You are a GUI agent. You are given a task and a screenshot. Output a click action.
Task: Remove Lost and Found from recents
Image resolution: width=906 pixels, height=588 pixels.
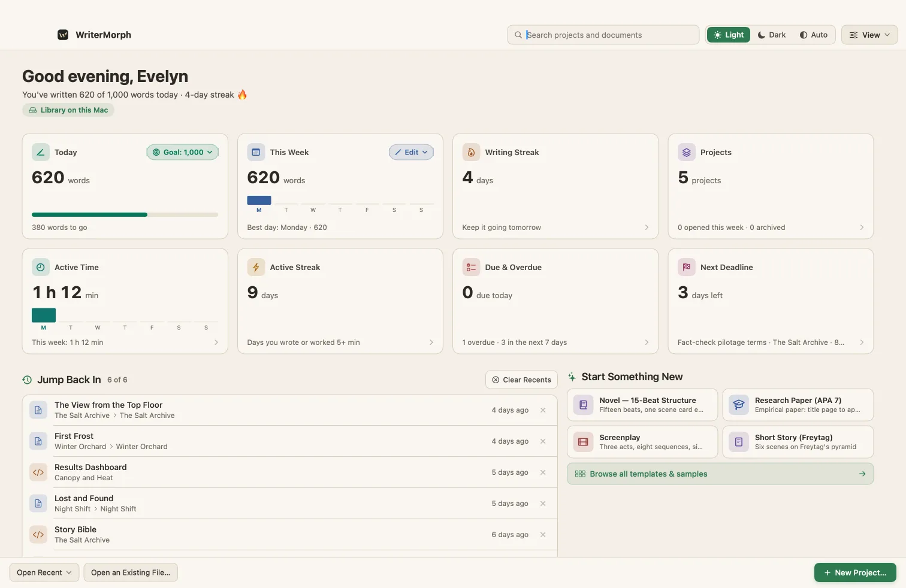[543, 504]
